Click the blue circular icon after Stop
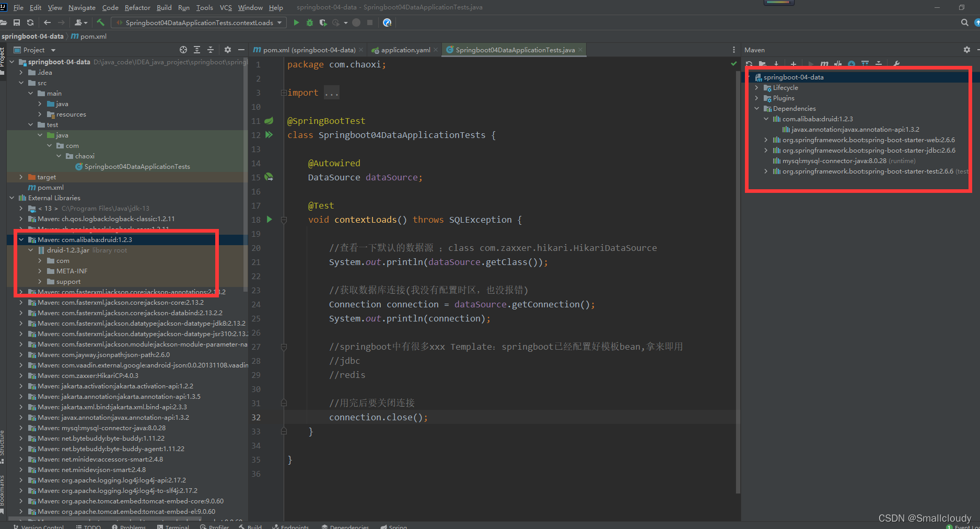 387,22
